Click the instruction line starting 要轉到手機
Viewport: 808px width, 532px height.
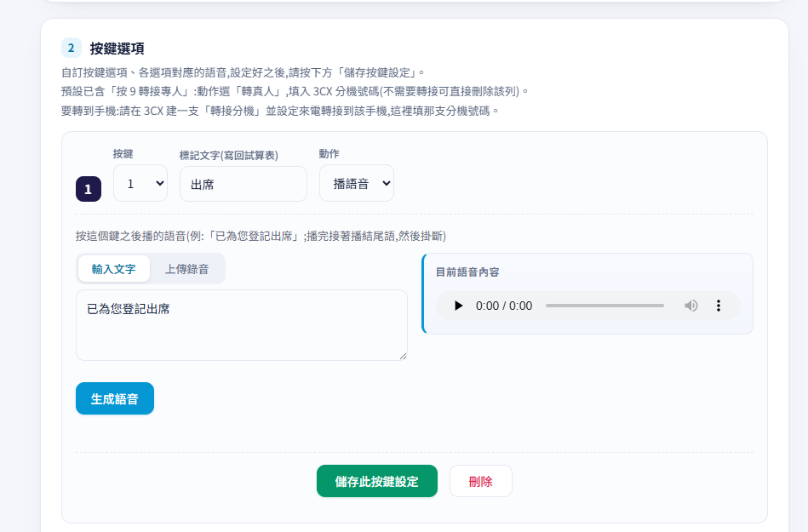coord(280,111)
